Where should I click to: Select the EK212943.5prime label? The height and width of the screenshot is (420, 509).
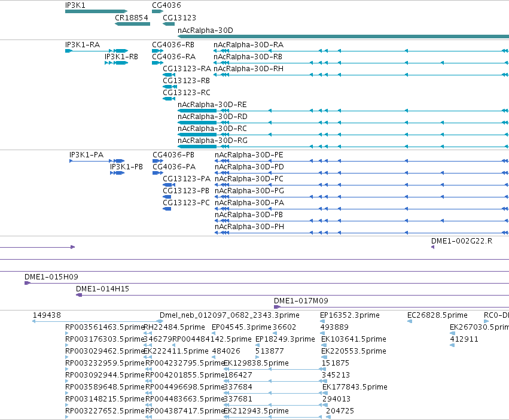(256, 411)
